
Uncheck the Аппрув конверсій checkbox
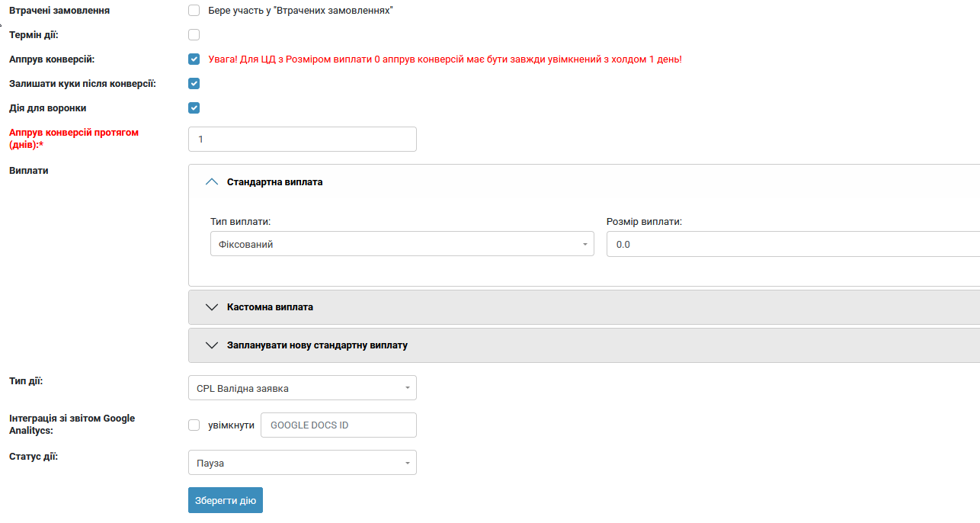pos(194,59)
